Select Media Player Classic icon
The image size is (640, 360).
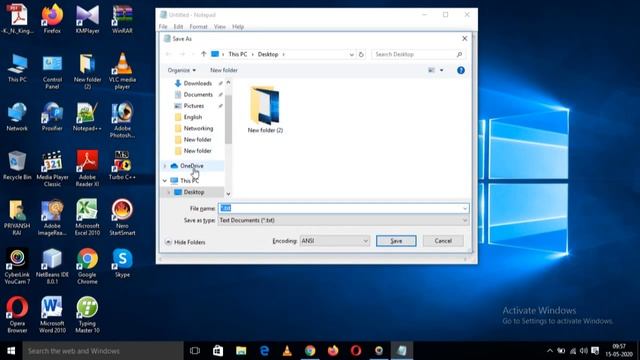52,169
